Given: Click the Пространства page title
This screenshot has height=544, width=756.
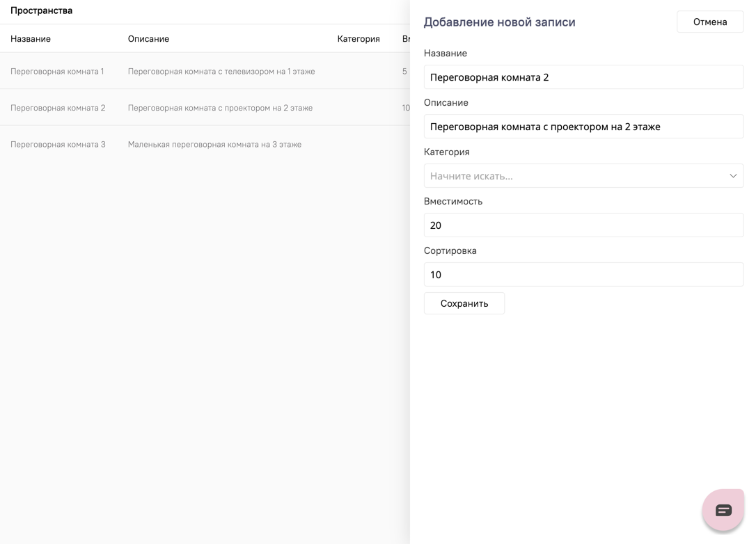Looking at the screenshot, I should tap(40, 10).
